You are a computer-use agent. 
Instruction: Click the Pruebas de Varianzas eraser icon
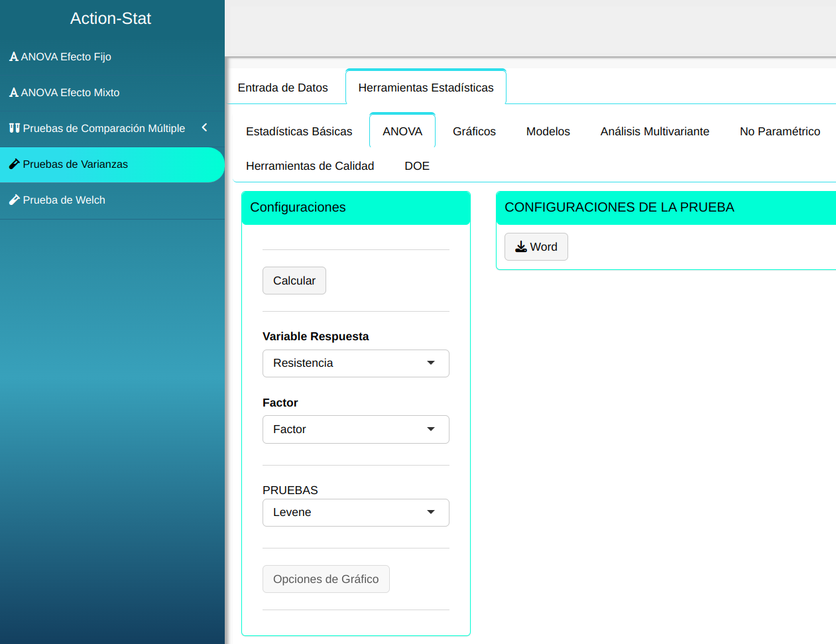click(15, 164)
